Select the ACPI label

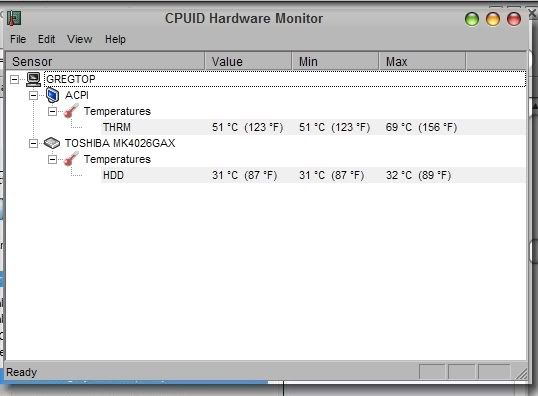coord(77,95)
